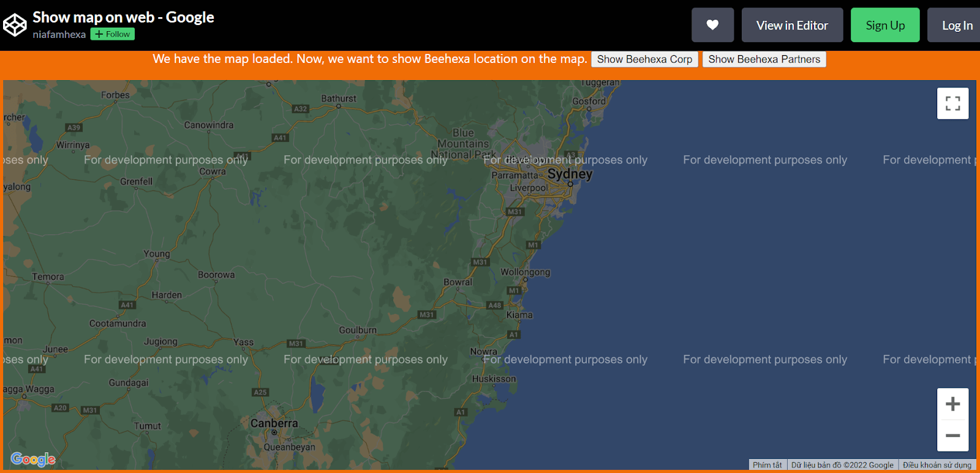The image size is (980, 473).
Task: Click the Goulburn label on the map
Action: pos(358,330)
